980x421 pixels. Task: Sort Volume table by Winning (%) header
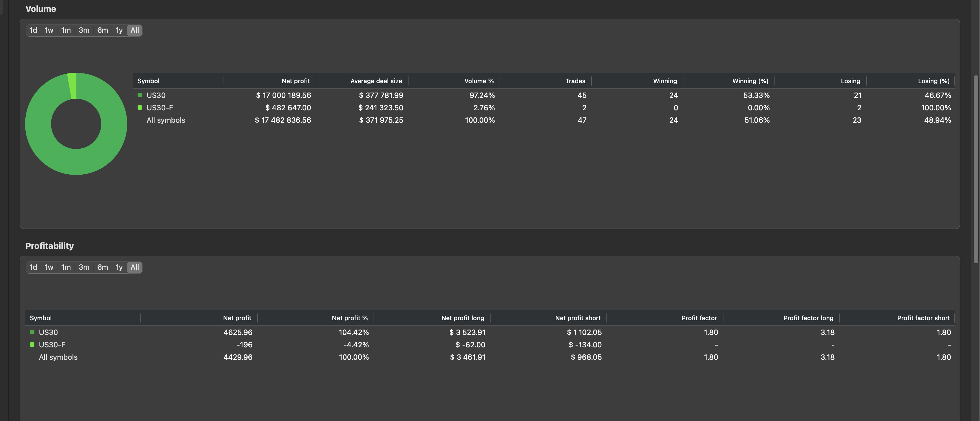(x=750, y=81)
